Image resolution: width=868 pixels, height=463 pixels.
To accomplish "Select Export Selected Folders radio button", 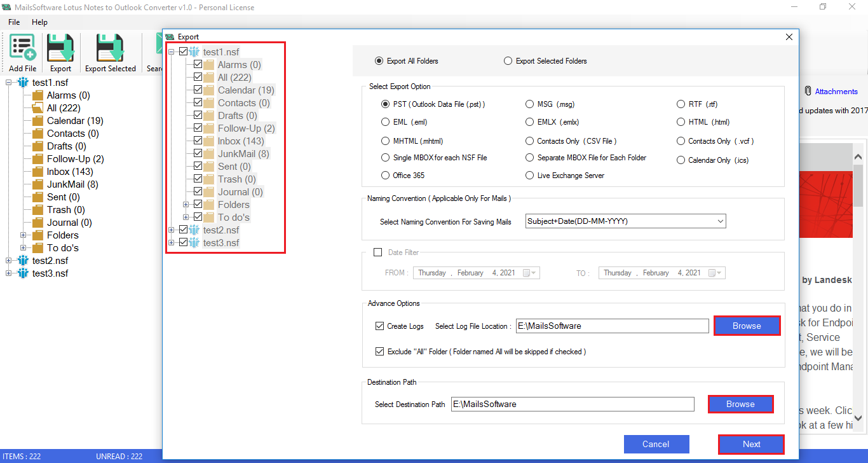I will click(508, 61).
